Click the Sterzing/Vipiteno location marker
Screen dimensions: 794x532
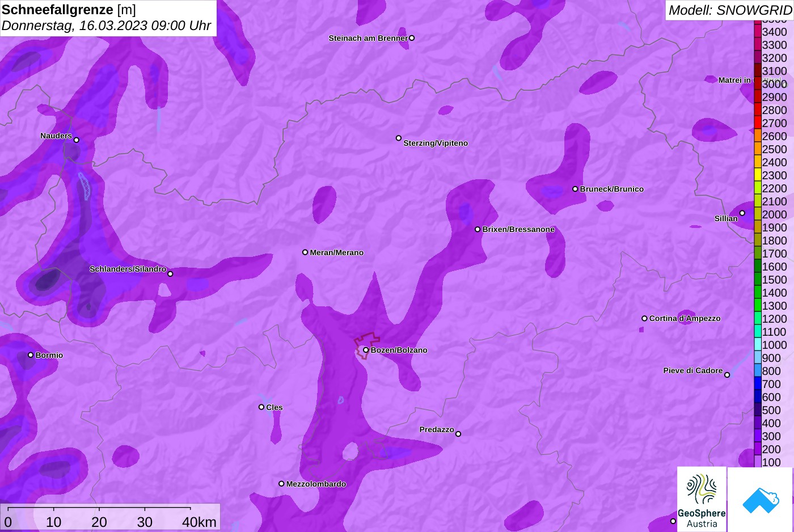coord(399,138)
